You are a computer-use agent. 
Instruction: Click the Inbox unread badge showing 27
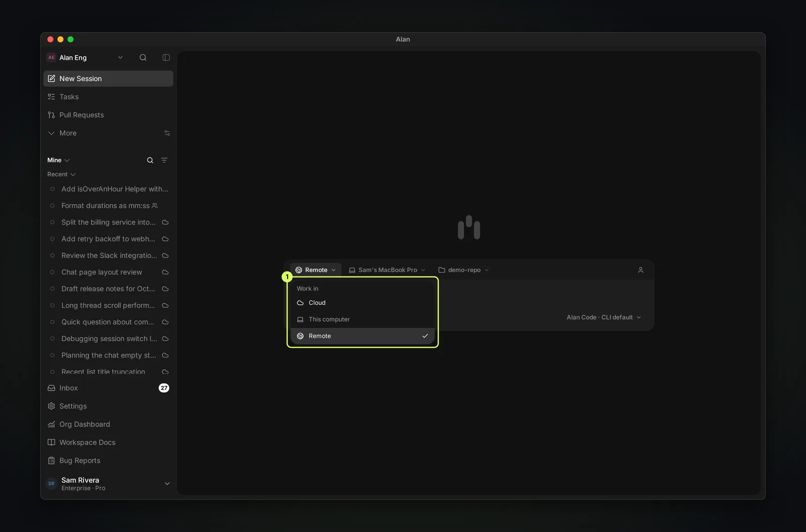point(164,388)
